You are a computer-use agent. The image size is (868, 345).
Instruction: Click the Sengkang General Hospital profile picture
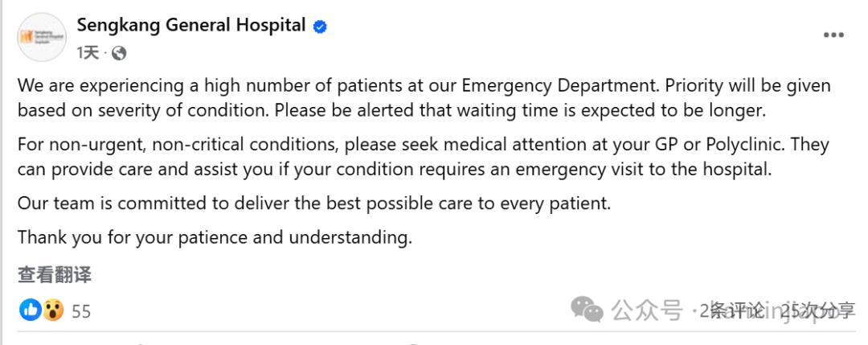pos(42,37)
